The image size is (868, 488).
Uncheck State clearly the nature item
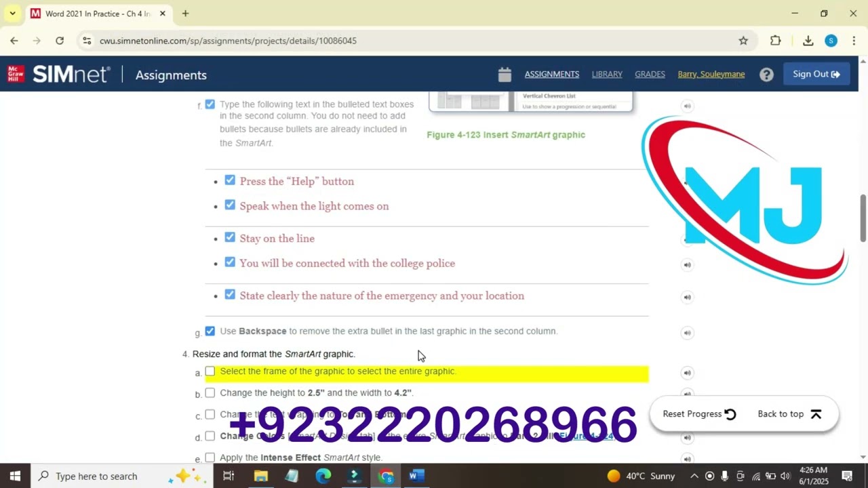click(230, 294)
